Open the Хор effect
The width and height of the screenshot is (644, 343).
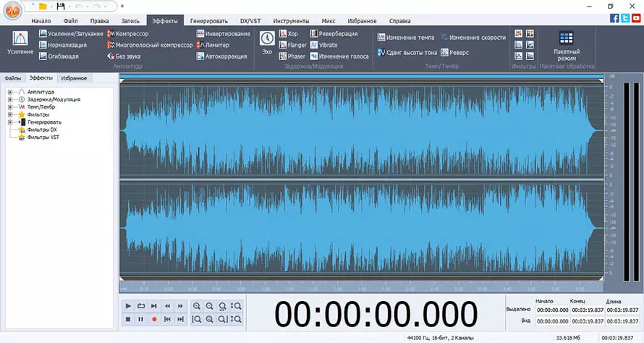(289, 34)
